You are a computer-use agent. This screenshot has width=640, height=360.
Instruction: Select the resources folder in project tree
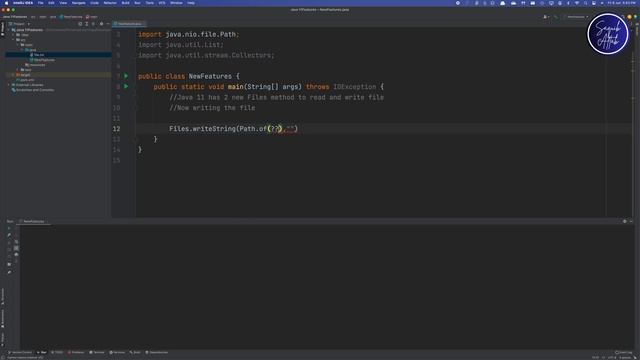tap(35, 65)
